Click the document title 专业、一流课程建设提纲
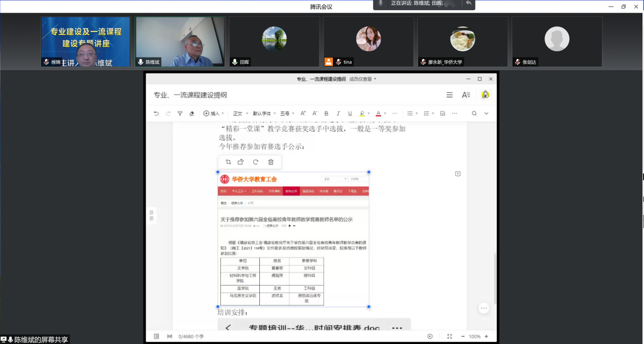This screenshot has height=344, width=644. [x=190, y=95]
